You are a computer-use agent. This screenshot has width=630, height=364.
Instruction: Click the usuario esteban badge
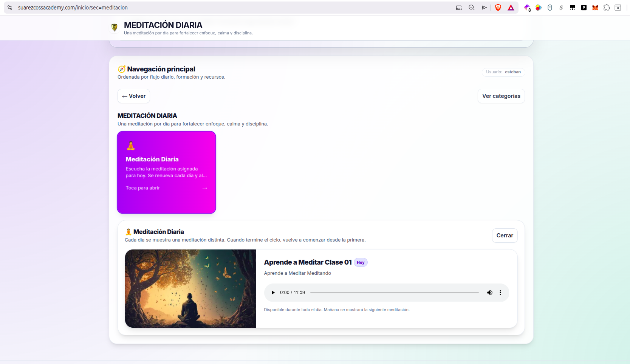[503, 72]
